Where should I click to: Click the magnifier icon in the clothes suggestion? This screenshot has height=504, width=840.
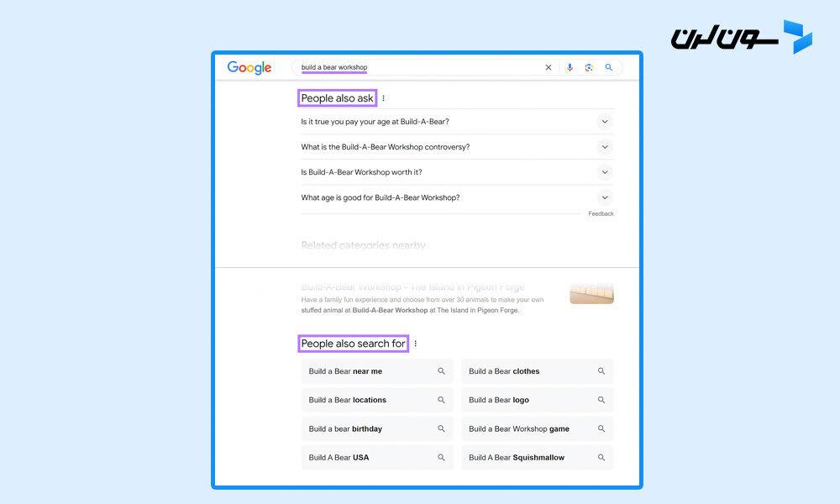(x=601, y=371)
